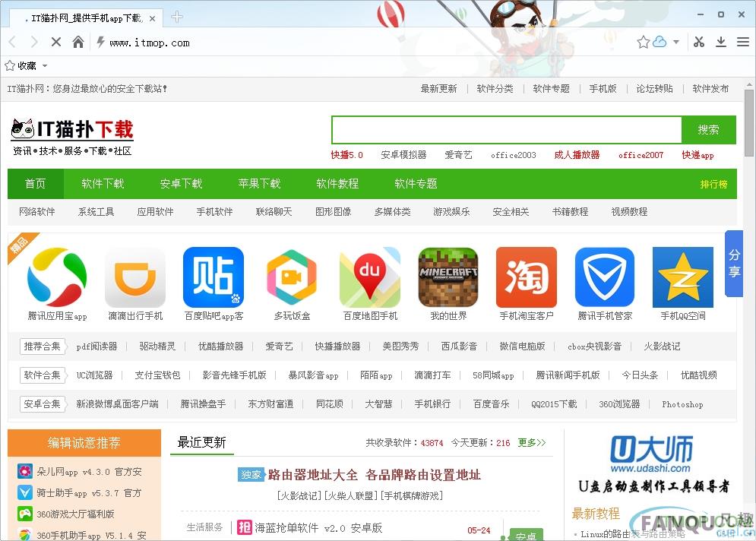Expand dropdown arrow beside cloud icon
756x541 pixels.
(x=676, y=43)
